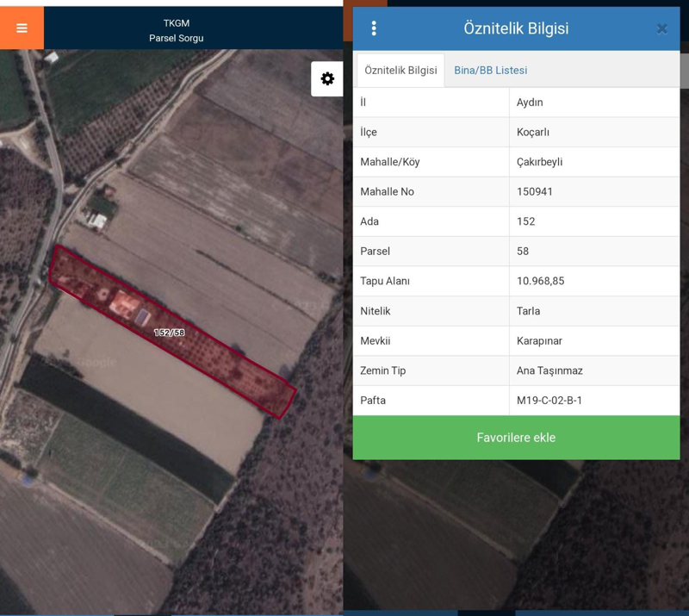Select the Koçarlı district value
689x616 pixels.
coord(533,132)
